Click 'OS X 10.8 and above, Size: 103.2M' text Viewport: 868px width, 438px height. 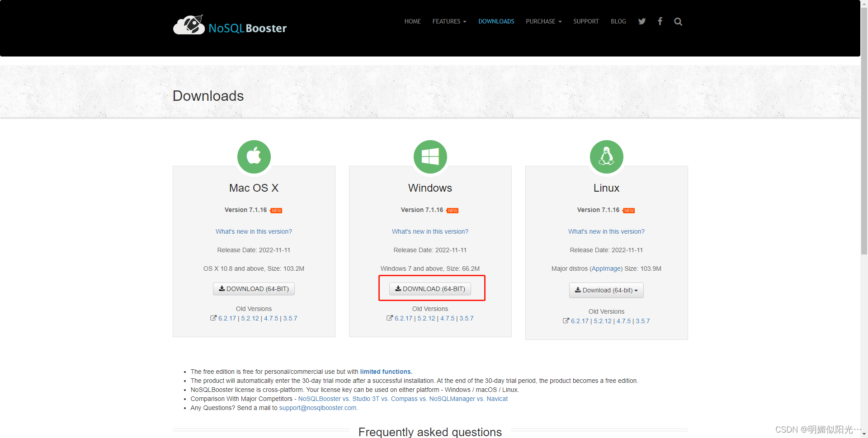click(254, 268)
